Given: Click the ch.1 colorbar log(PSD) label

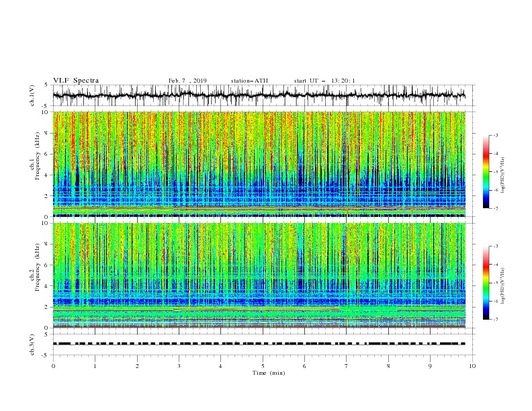Looking at the screenshot, I should pyautogui.click(x=503, y=175).
